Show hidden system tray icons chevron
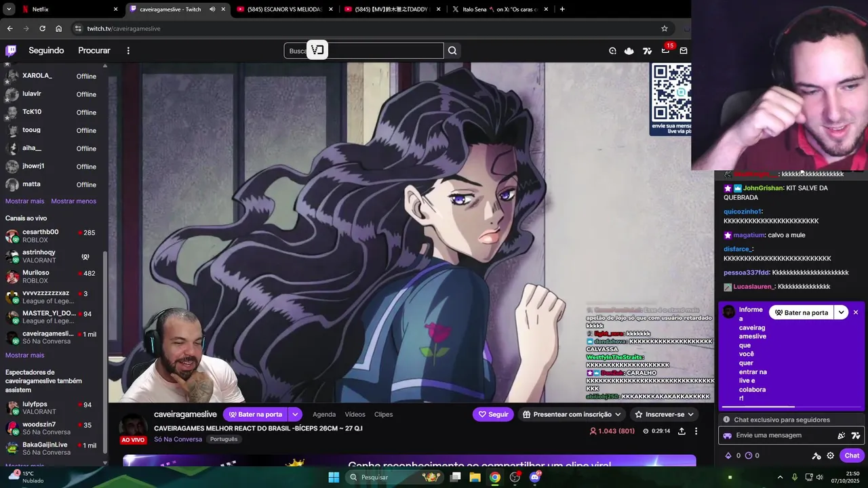This screenshot has height=488, width=868. tap(780, 477)
